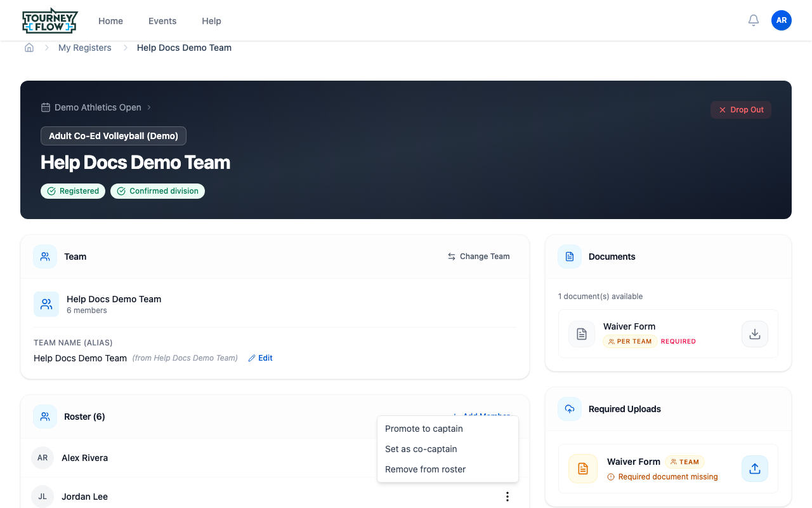Select Remove from roster

[x=448, y=469]
